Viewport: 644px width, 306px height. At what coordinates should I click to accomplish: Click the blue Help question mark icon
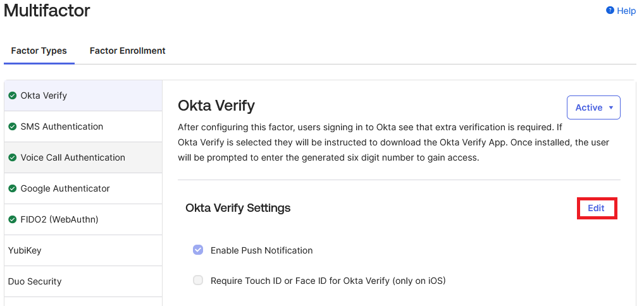[610, 11]
